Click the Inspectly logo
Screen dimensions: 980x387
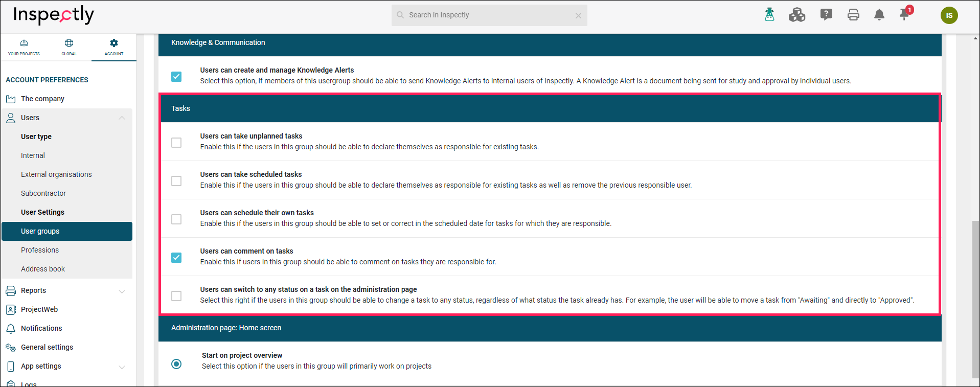[x=54, y=15]
